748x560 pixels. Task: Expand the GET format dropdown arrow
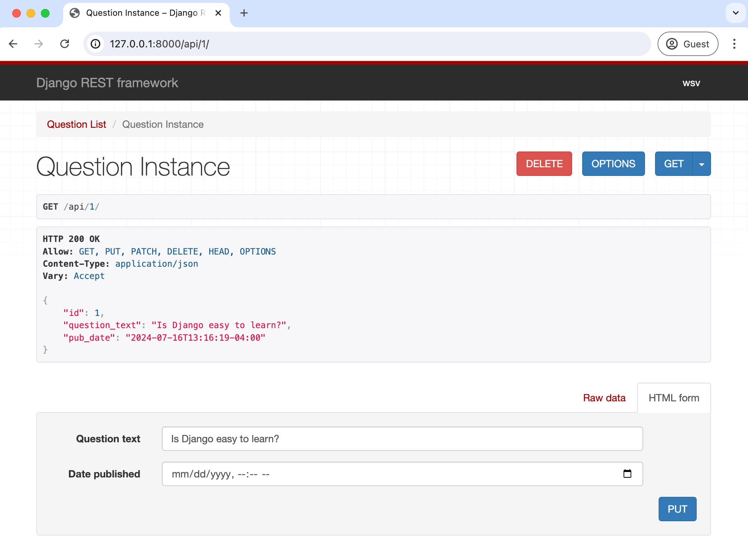point(702,164)
